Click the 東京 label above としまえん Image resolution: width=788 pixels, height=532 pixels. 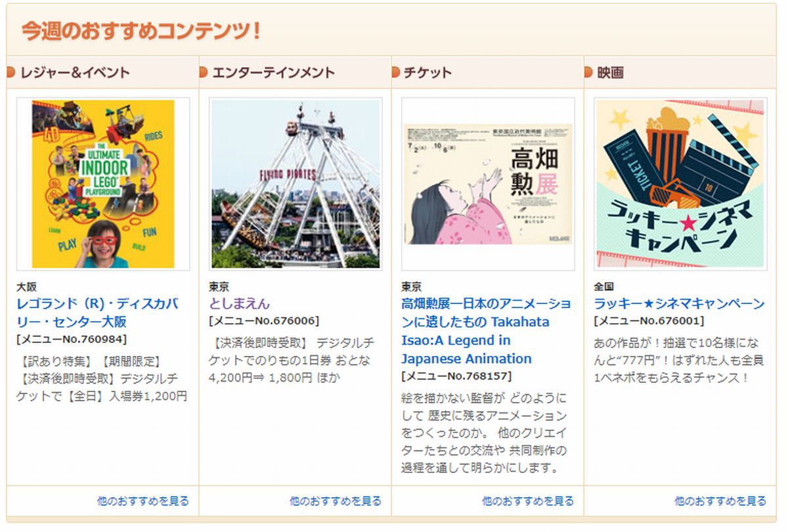click(x=219, y=287)
